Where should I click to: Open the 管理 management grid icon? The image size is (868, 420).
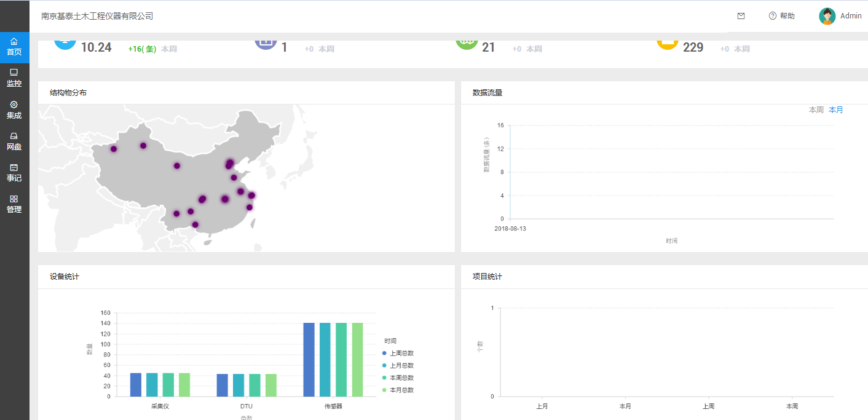[x=14, y=199]
